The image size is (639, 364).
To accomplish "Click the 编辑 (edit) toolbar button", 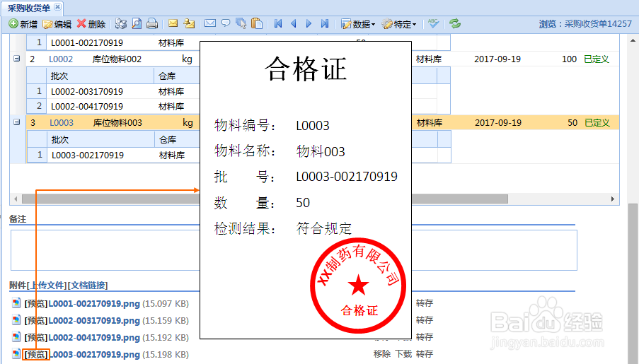I will (x=57, y=25).
